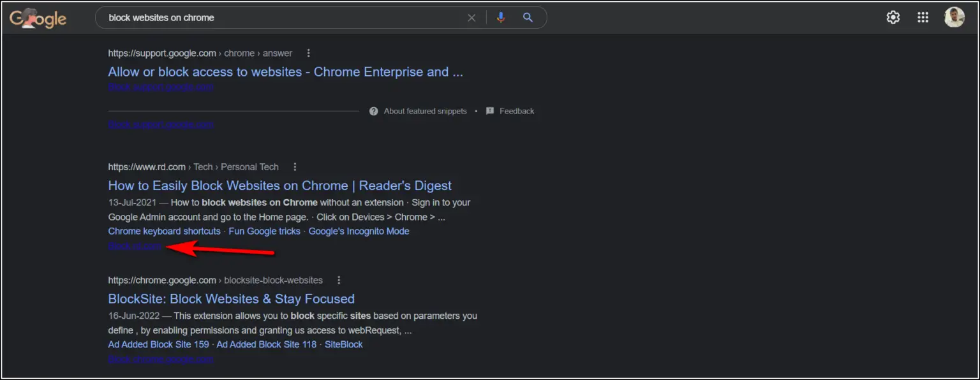Image resolution: width=980 pixels, height=380 pixels.
Task: Click inside the search input field
Action: (x=287, y=17)
